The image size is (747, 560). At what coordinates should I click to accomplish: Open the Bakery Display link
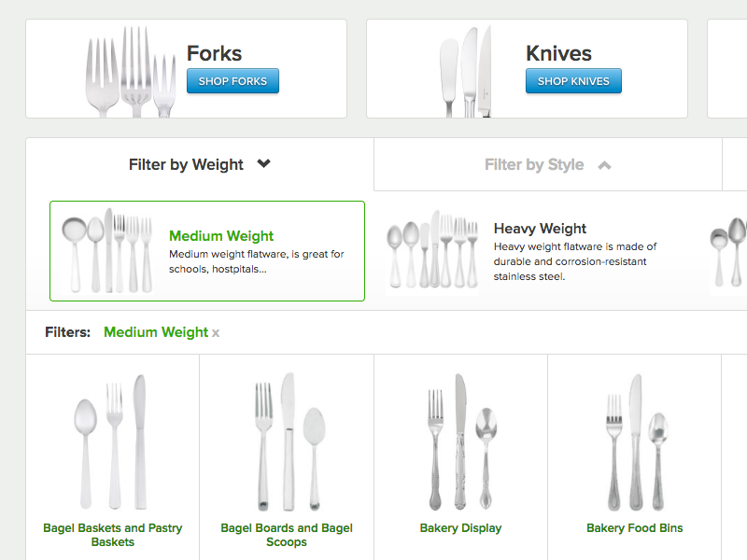[460, 528]
